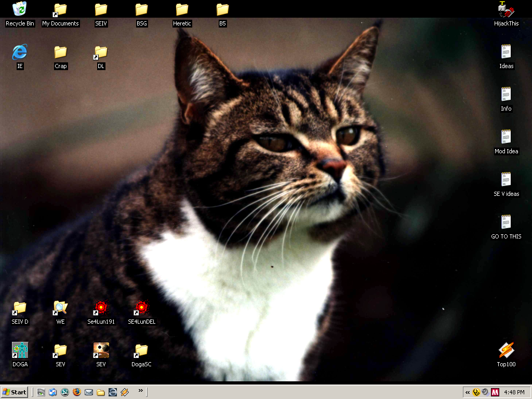Click the McAfee tray icon
The width and height of the screenshot is (532, 399).
tap(495, 392)
